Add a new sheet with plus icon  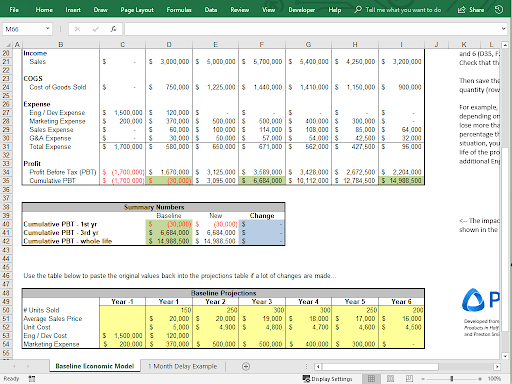pos(246,366)
